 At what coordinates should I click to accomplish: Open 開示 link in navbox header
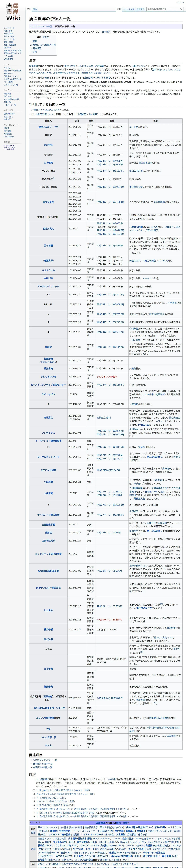118,823
